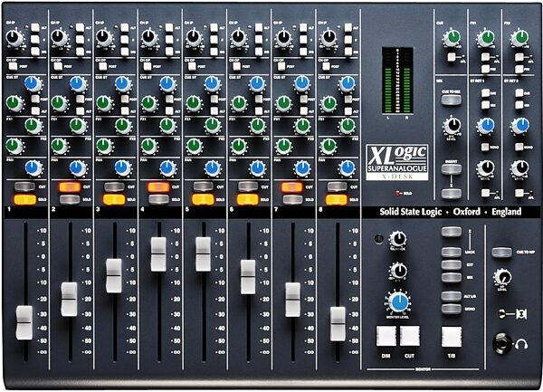Click the MIX LEVEL black knob

point(452,126)
